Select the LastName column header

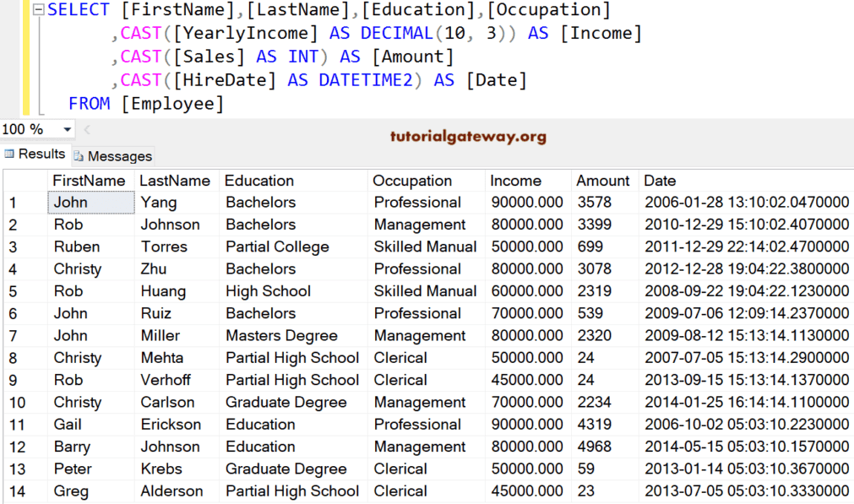click(x=177, y=181)
